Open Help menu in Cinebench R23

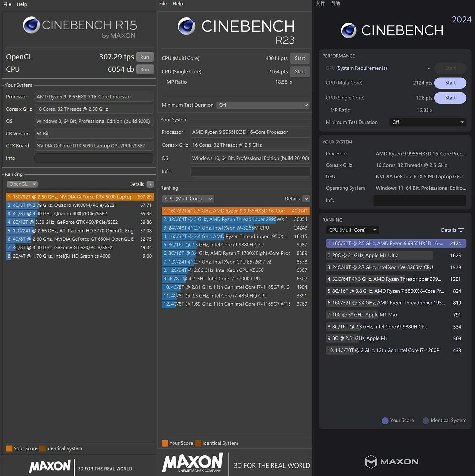[x=178, y=4]
